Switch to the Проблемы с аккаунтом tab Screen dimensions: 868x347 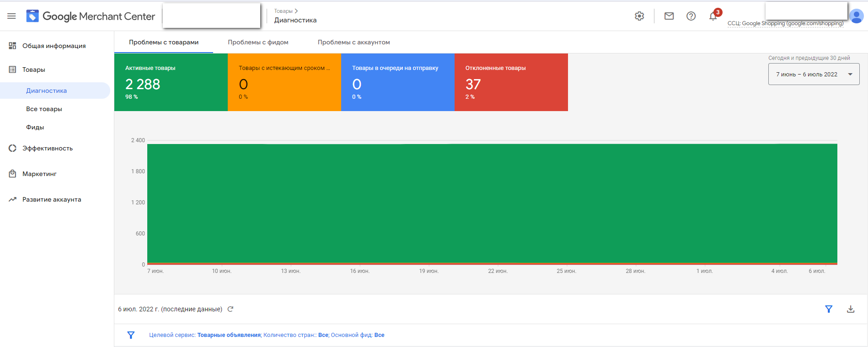[354, 42]
